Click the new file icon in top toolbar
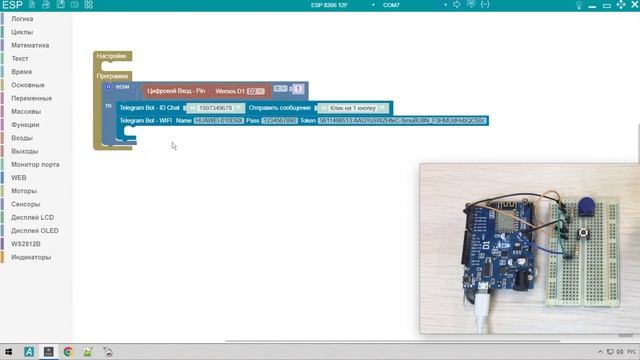 (x=32, y=5)
